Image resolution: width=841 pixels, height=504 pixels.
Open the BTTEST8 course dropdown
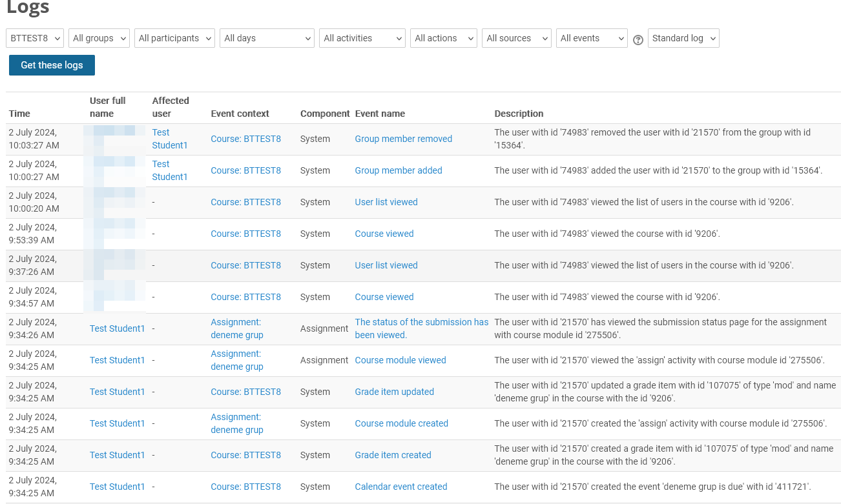click(x=35, y=38)
